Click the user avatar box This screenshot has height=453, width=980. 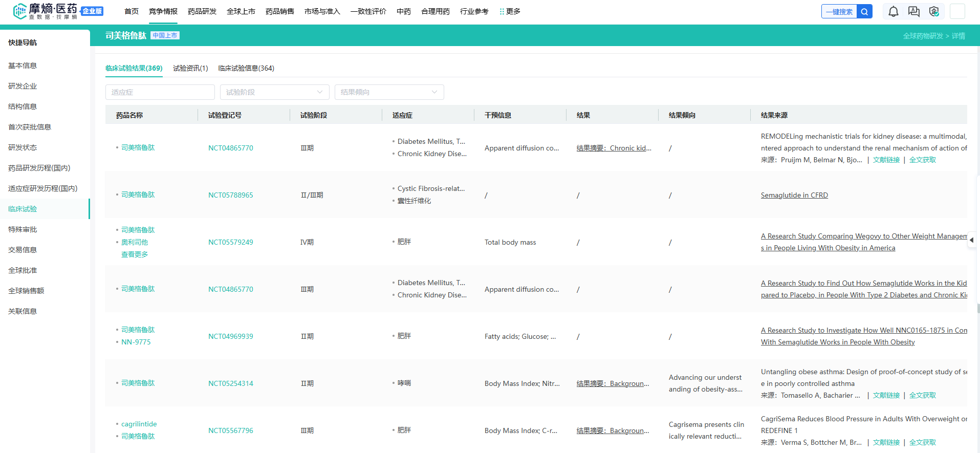[957, 11]
